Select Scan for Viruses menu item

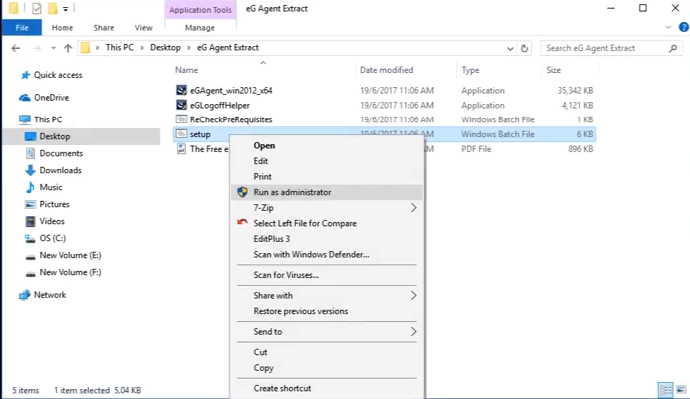coord(327,275)
